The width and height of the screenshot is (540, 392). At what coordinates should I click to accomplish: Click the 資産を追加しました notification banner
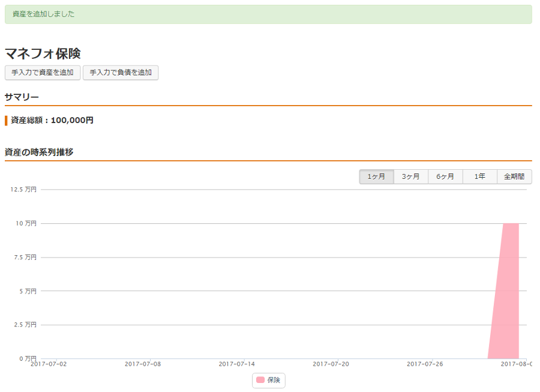[268, 14]
